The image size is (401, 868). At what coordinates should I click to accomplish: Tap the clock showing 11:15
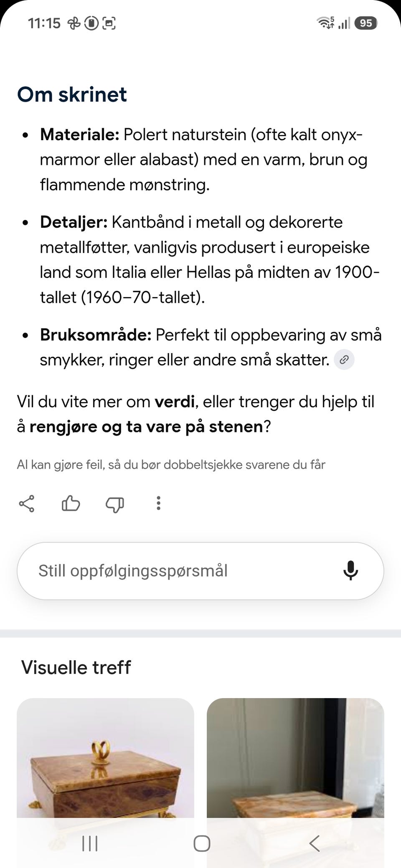(x=44, y=23)
